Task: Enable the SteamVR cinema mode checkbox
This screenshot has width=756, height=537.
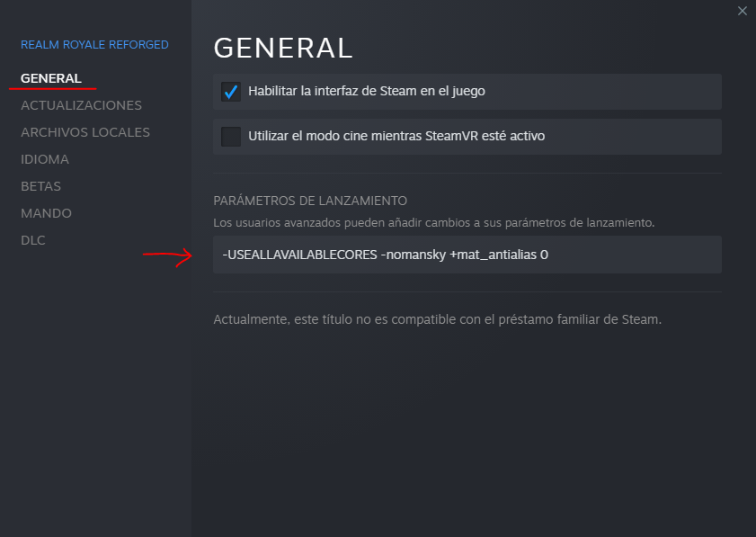Action: (231, 137)
